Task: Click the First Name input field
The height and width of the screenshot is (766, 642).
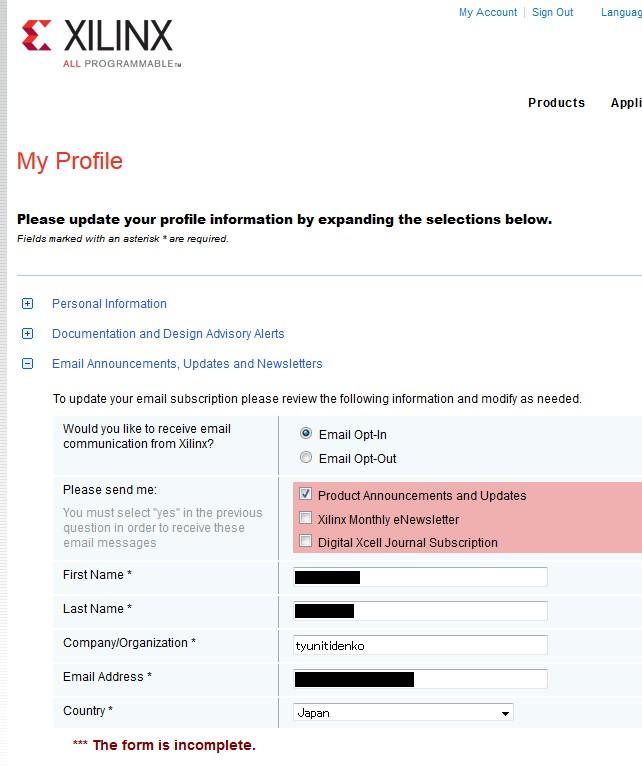Action: [420, 577]
